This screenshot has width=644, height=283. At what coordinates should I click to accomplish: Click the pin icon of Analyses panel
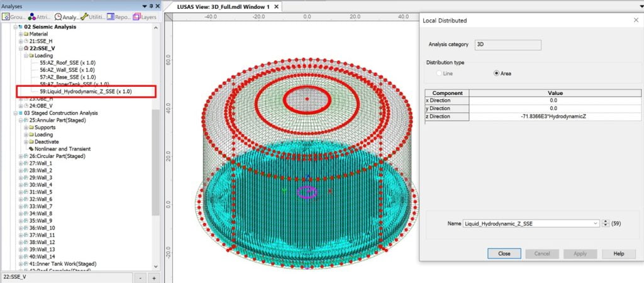(x=150, y=6)
